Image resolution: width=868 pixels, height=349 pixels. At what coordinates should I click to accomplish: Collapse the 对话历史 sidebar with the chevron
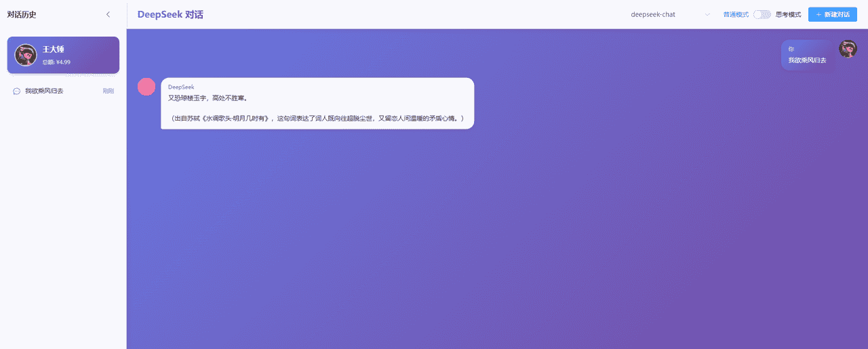(108, 14)
